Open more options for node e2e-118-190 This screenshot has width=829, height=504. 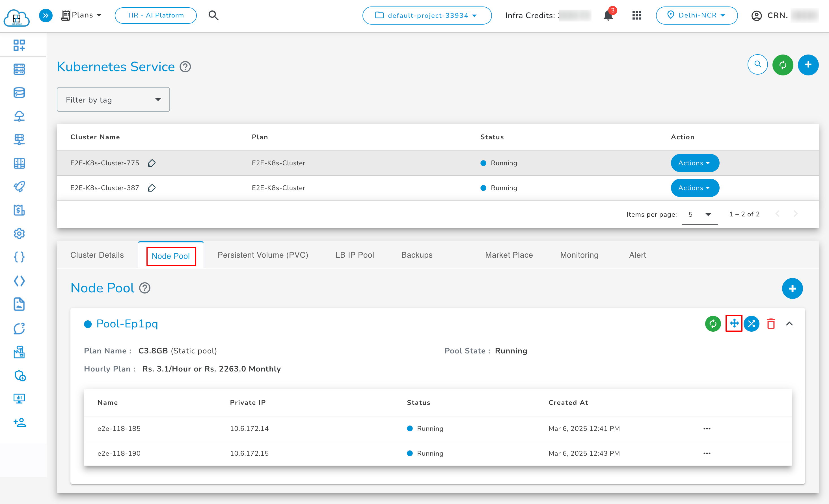pos(707,453)
